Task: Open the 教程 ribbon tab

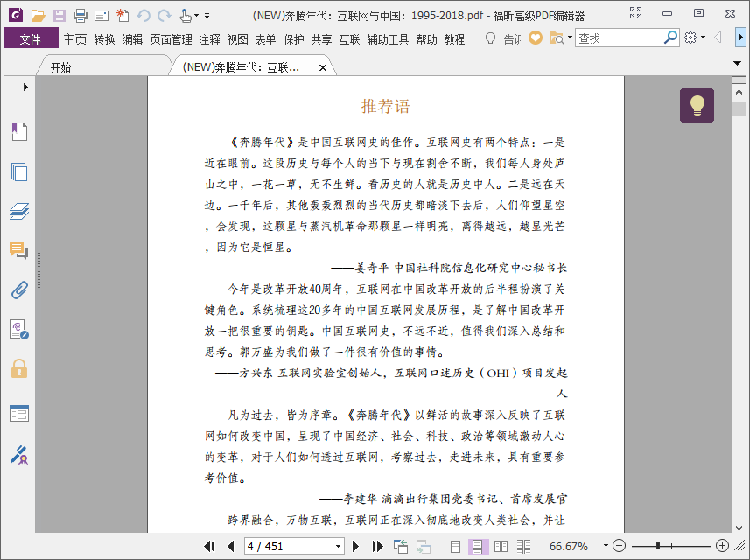Action: click(454, 39)
